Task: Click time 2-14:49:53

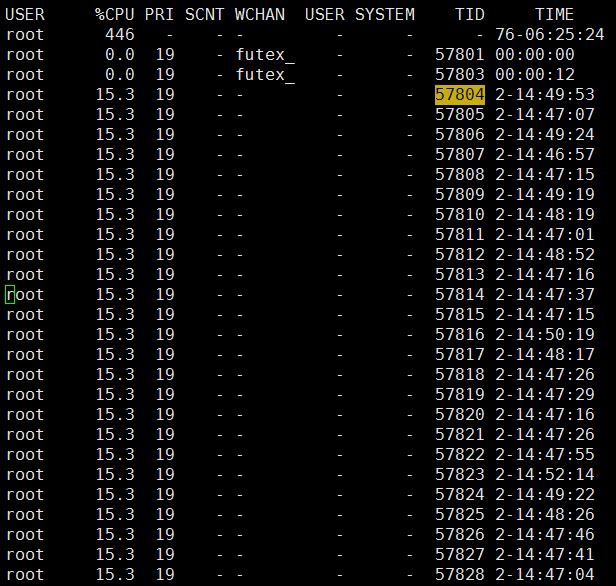Action: tap(545, 95)
